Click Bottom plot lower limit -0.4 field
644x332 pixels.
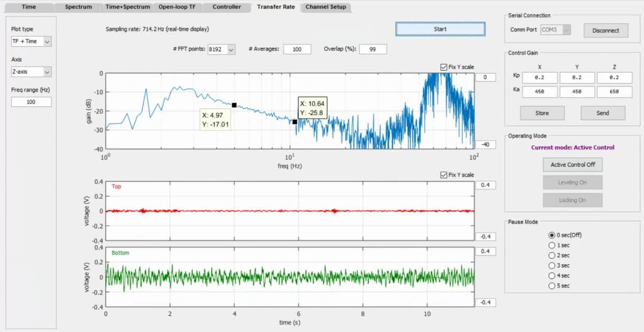click(486, 302)
